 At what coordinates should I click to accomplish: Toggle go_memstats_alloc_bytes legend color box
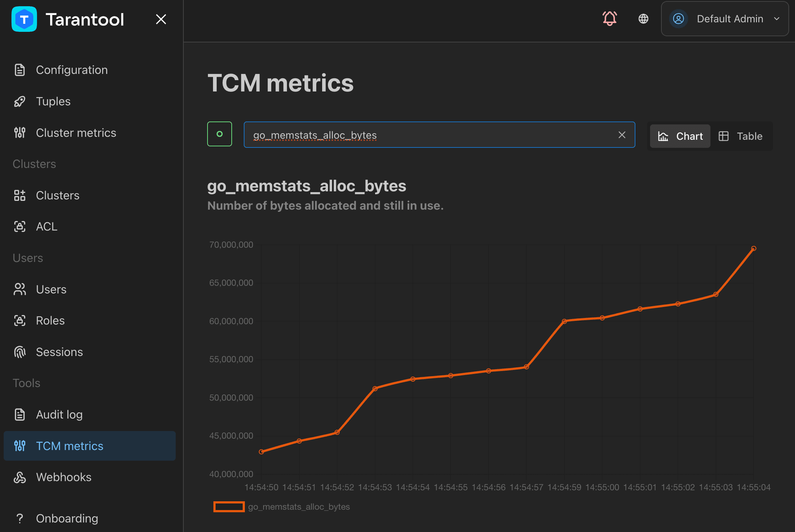coord(229,507)
